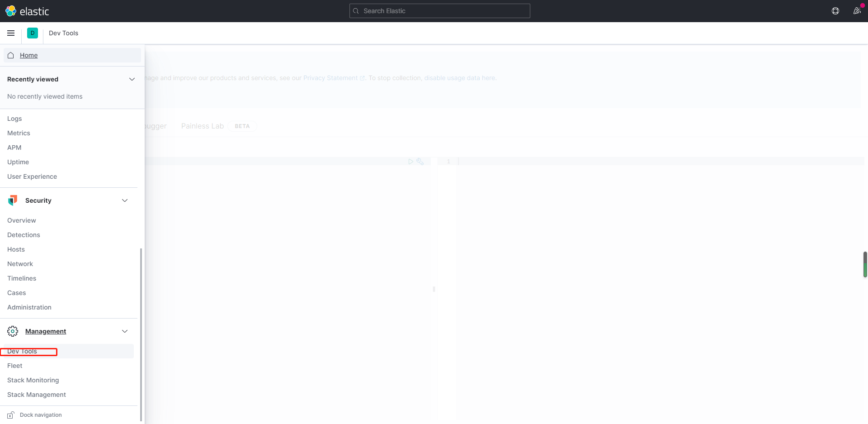Open Metrics in navigation

click(x=19, y=133)
